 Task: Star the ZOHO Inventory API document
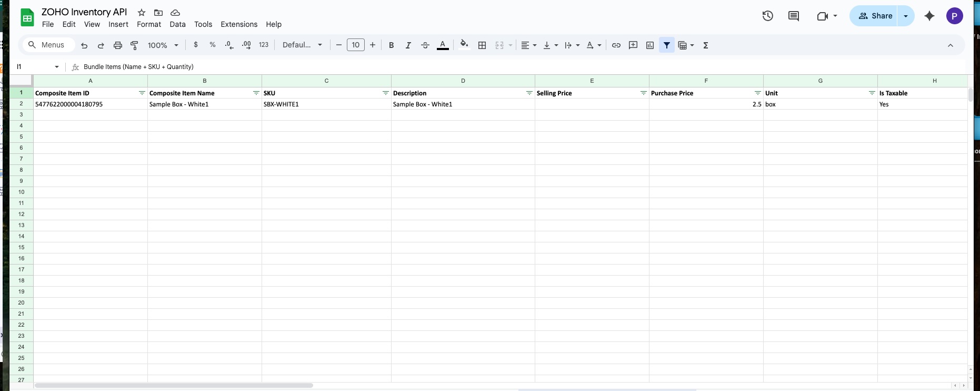[x=142, y=12]
